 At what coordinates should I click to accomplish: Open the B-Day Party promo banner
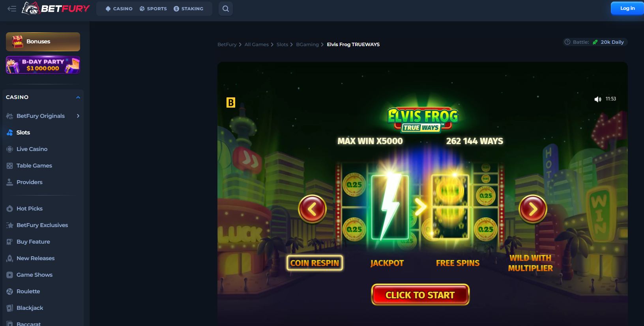point(43,65)
